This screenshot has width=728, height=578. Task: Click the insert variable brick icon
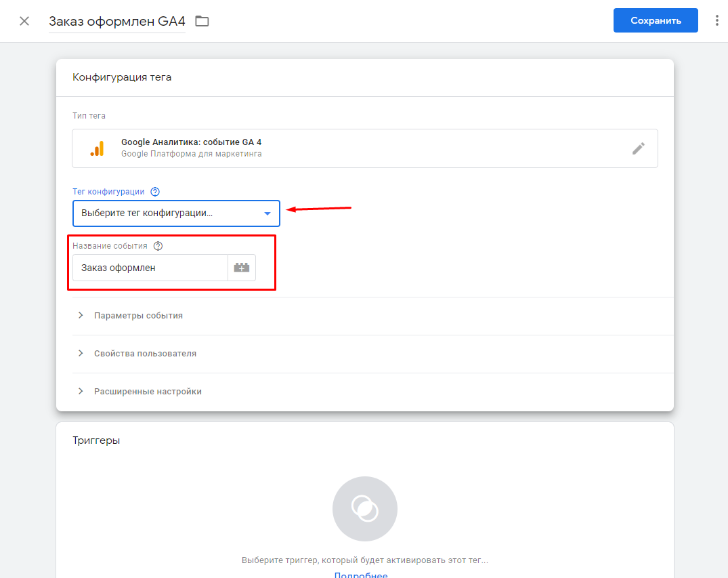242,268
